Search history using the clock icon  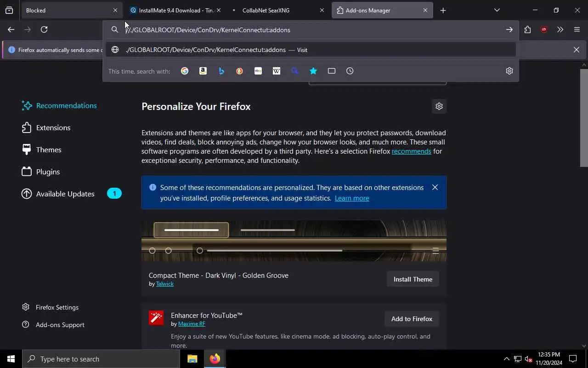(350, 71)
